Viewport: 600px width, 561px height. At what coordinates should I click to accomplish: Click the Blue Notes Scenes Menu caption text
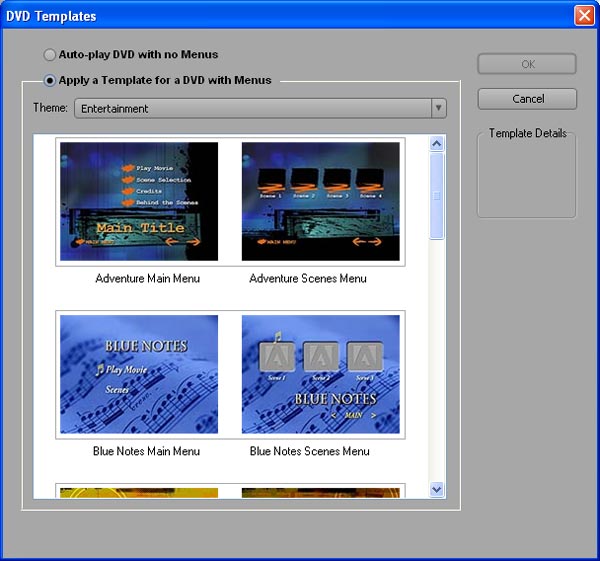coord(309,451)
